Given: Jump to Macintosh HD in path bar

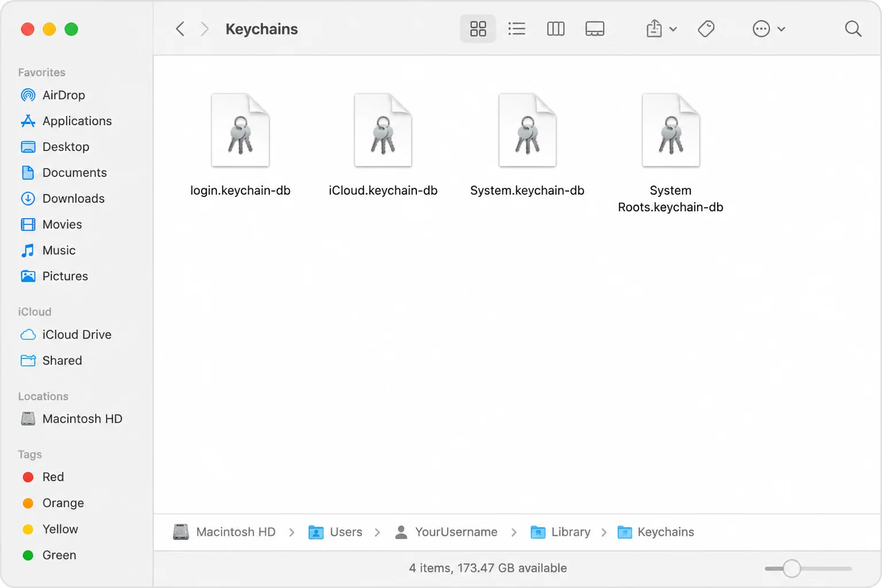Looking at the screenshot, I should (x=225, y=532).
